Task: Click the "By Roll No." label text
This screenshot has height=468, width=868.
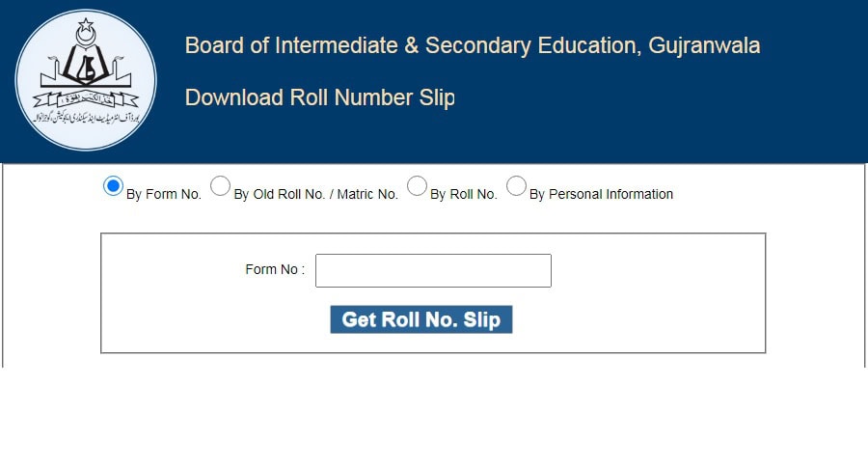Action: (464, 194)
